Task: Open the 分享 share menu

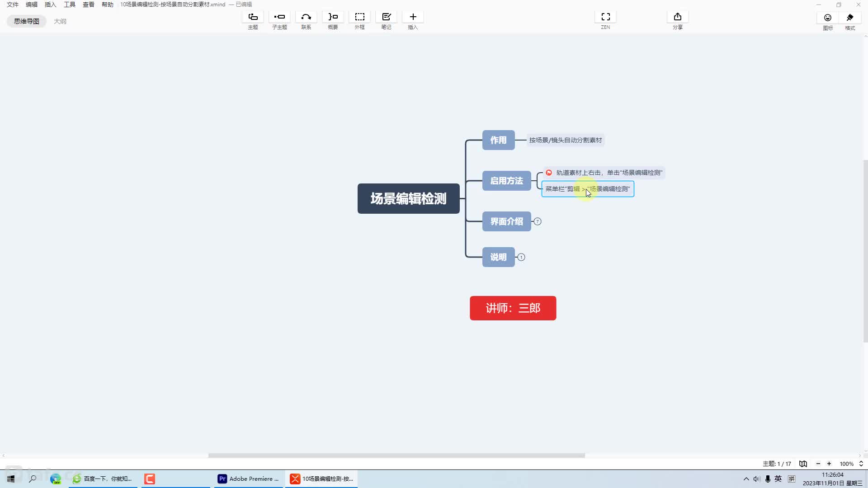Action: [x=677, y=17]
